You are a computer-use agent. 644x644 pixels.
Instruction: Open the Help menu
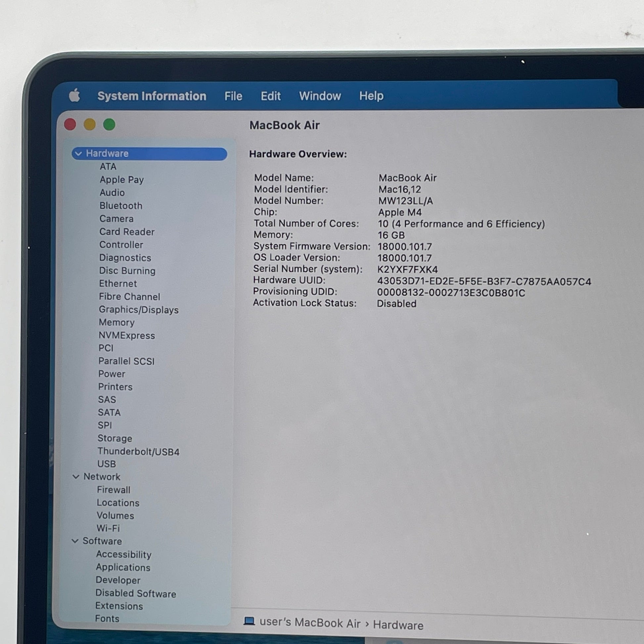[x=371, y=96]
